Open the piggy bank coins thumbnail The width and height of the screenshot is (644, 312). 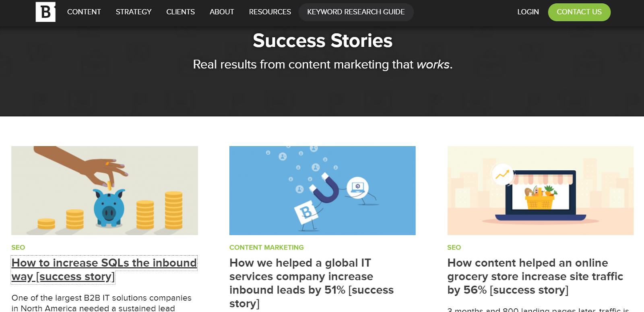point(105,190)
